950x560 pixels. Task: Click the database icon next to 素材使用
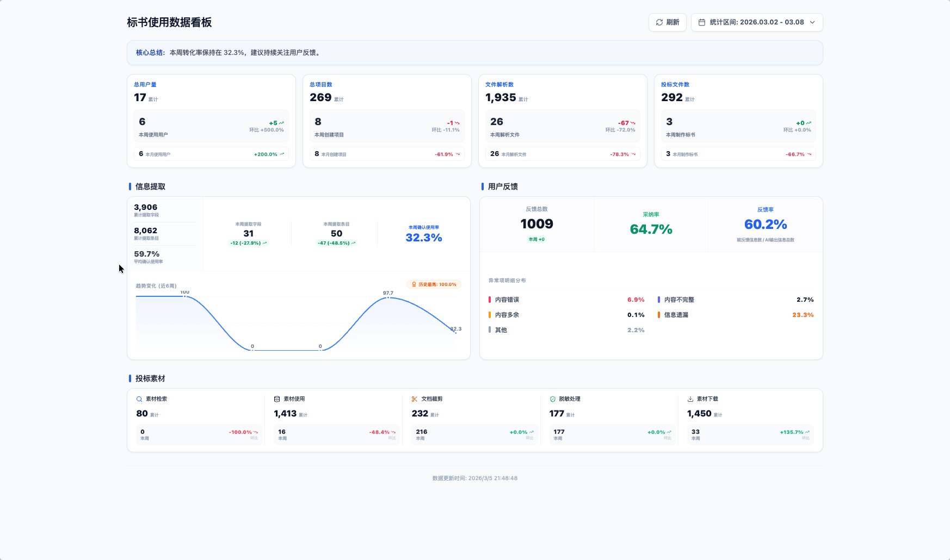277,399
